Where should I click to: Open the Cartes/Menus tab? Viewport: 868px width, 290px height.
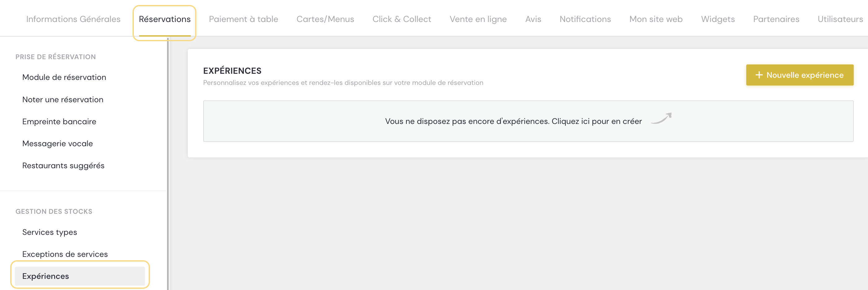coord(325,19)
